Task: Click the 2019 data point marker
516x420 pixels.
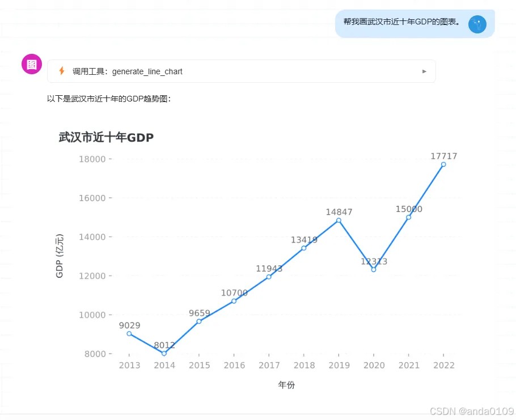Action: point(339,220)
